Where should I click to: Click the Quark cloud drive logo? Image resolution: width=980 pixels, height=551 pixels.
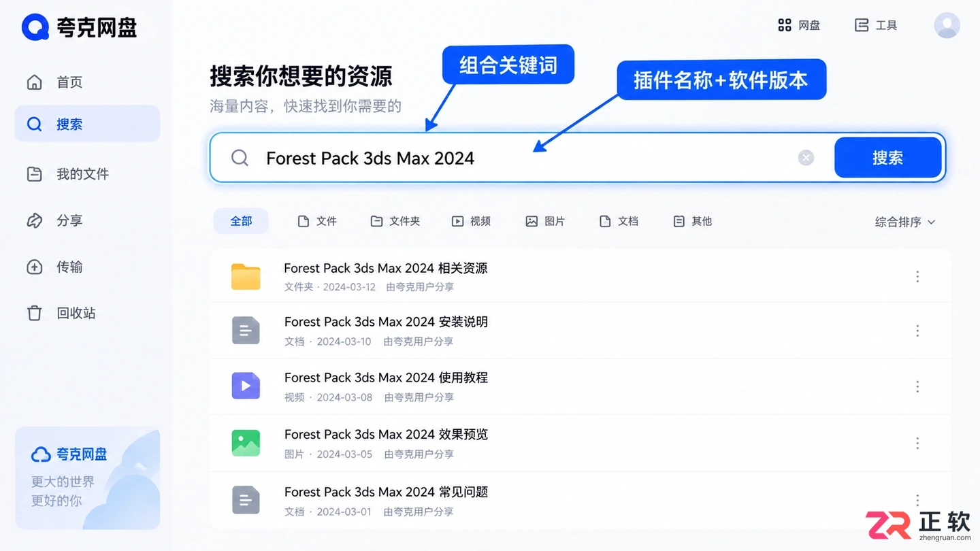pos(79,27)
